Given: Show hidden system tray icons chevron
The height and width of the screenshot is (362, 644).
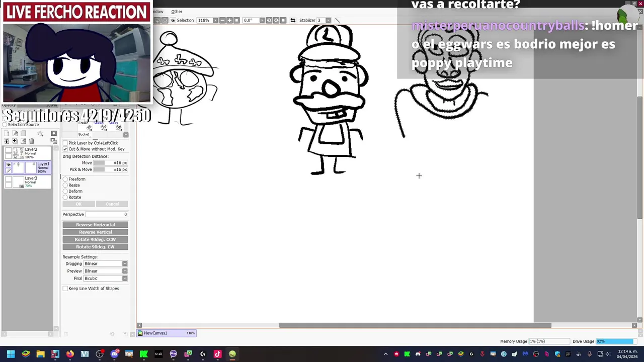Looking at the screenshot, I should click(x=386, y=354).
